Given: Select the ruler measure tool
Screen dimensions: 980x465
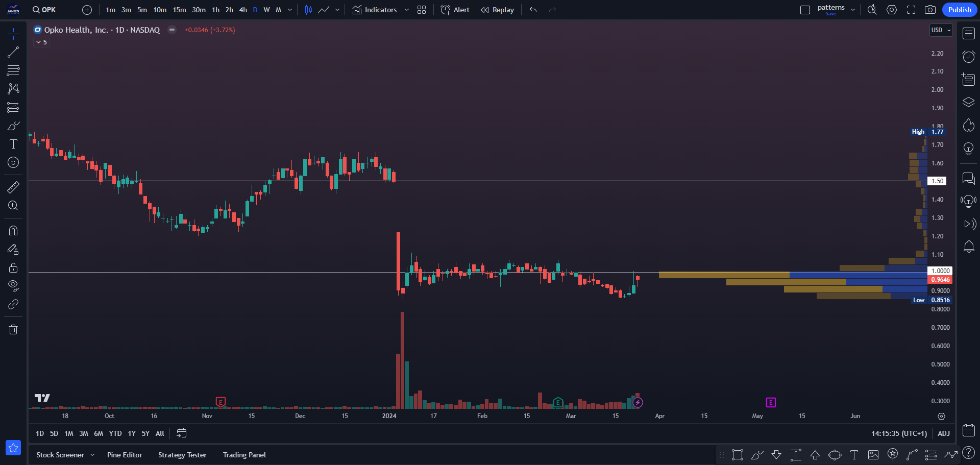Looking at the screenshot, I should click(13, 187).
